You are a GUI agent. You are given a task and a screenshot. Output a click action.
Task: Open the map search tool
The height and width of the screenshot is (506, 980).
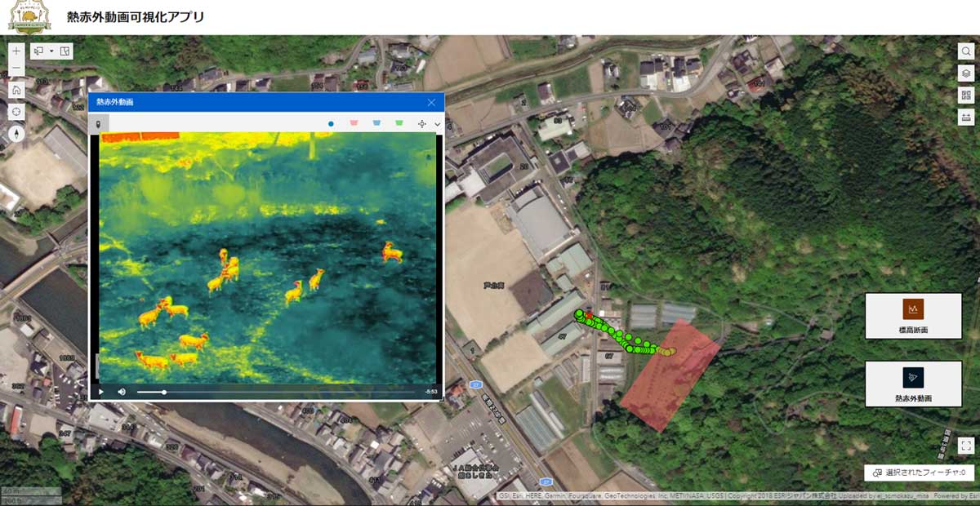[964, 51]
